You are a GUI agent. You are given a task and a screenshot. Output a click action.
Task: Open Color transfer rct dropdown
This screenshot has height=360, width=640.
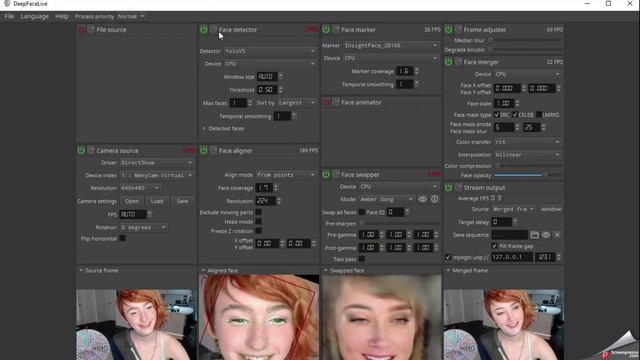pyautogui.click(x=527, y=142)
